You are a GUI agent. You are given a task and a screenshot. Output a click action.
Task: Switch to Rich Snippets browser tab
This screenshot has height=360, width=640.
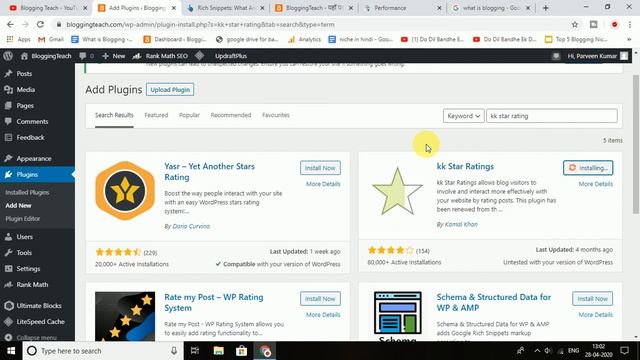click(x=225, y=8)
